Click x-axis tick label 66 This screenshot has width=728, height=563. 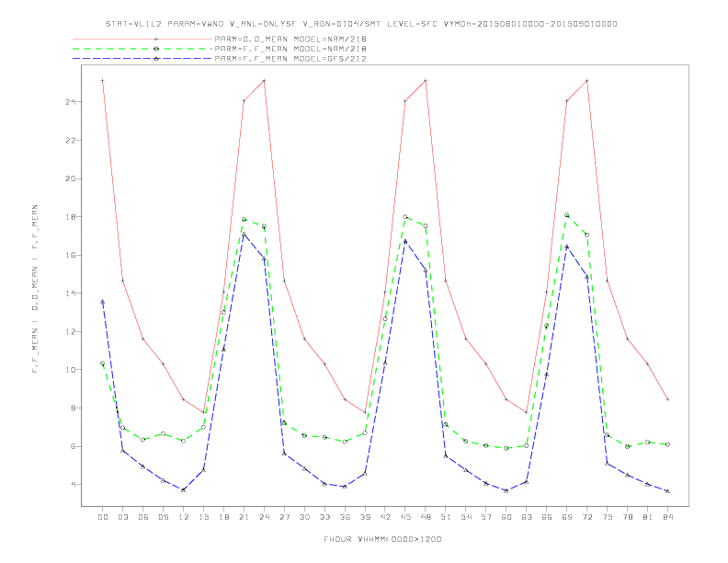pos(547,517)
